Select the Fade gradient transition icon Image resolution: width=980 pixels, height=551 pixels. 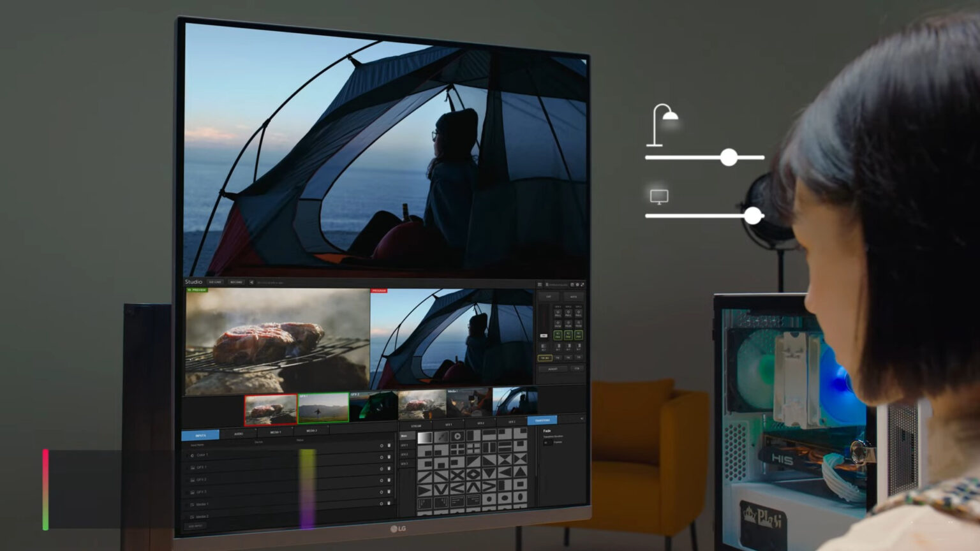(x=424, y=437)
